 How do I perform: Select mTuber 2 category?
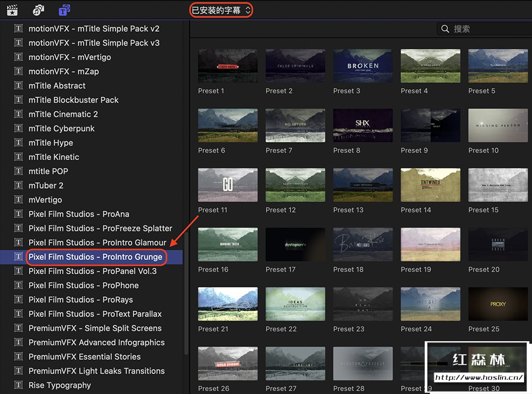(x=46, y=185)
